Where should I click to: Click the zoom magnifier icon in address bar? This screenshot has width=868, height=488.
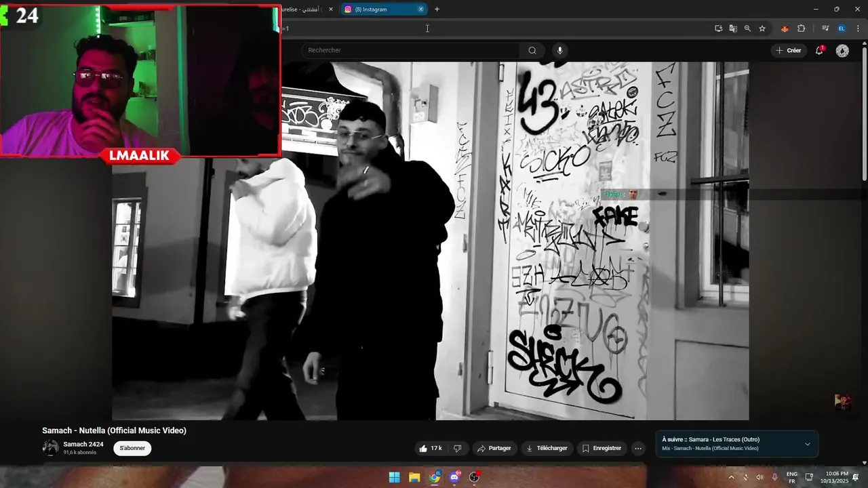pos(747,28)
